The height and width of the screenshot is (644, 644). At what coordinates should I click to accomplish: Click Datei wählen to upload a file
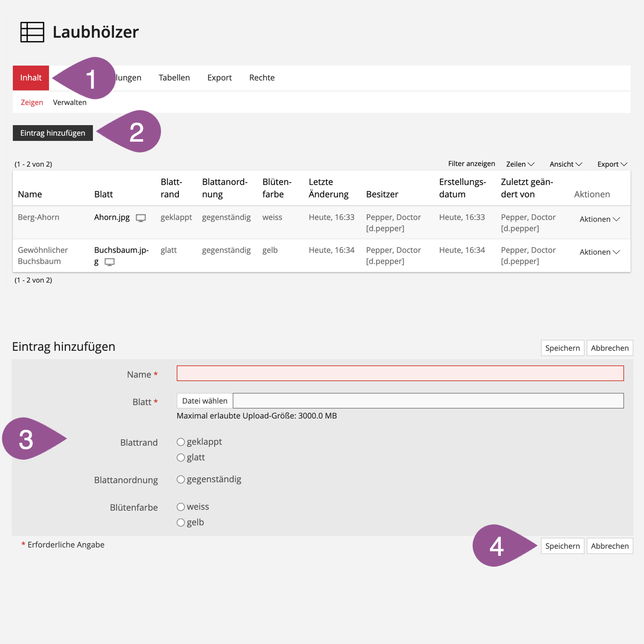click(x=205, y=401)
